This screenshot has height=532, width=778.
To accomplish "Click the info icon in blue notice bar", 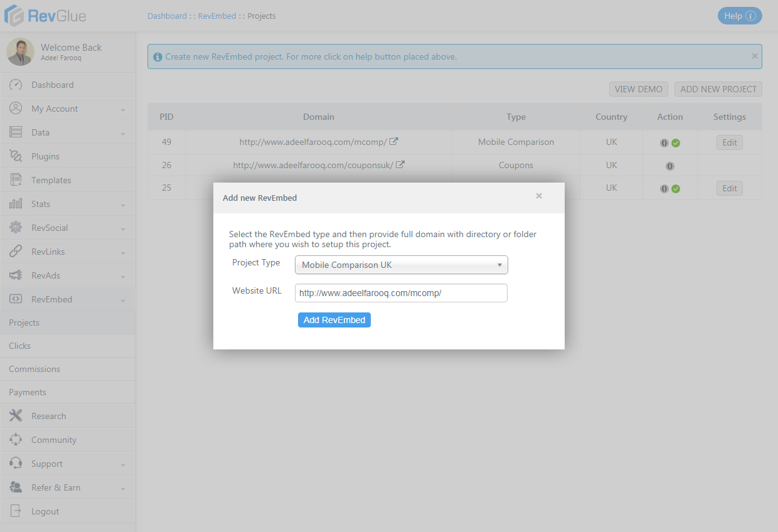I will coord(158,56).
